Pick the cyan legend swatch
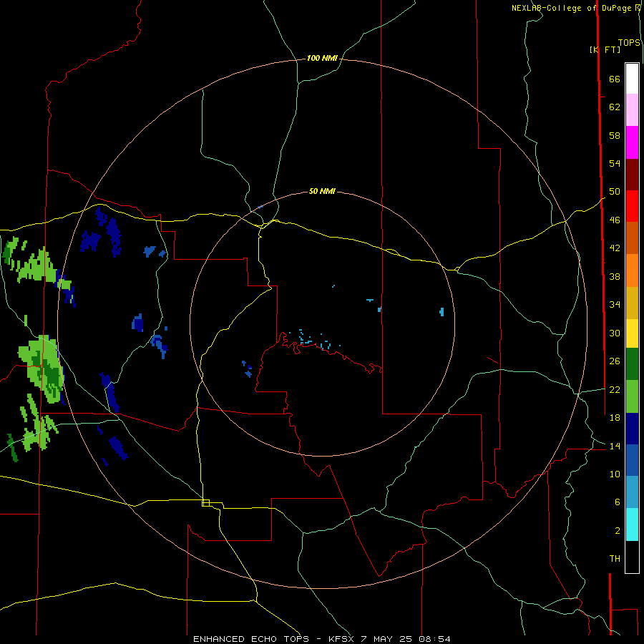This screenshot has width=644, height=644. [632, 525]
